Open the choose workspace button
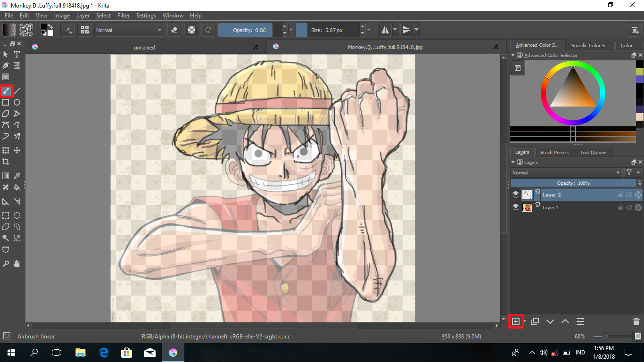The width and height of the screenshot is (644, 362). point(635,30)
